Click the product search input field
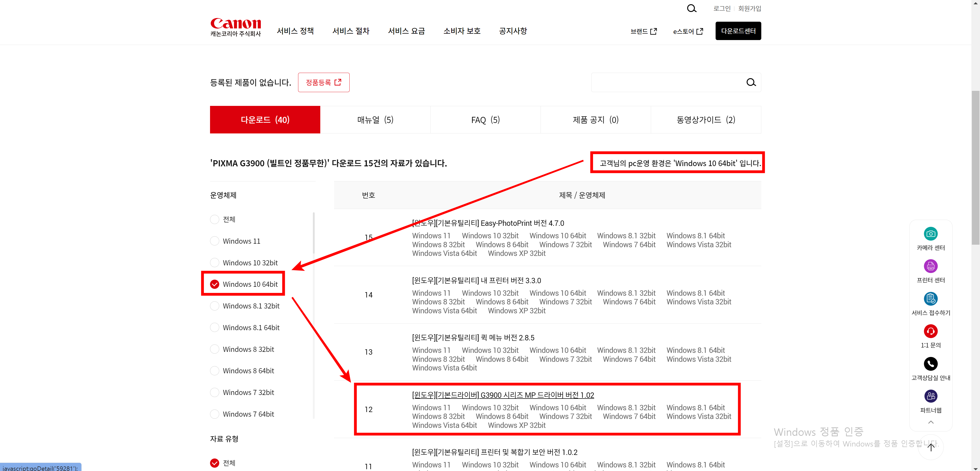Image resolution: width=980 pixels, height=471 pixels. [x=666, y=83]
